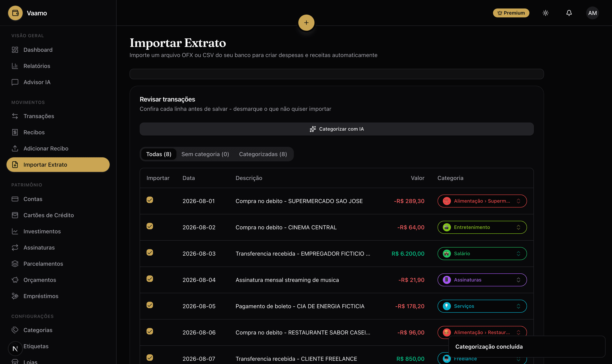Open Alimentação › Restaur... category dropdown

(x=482, y=332)
